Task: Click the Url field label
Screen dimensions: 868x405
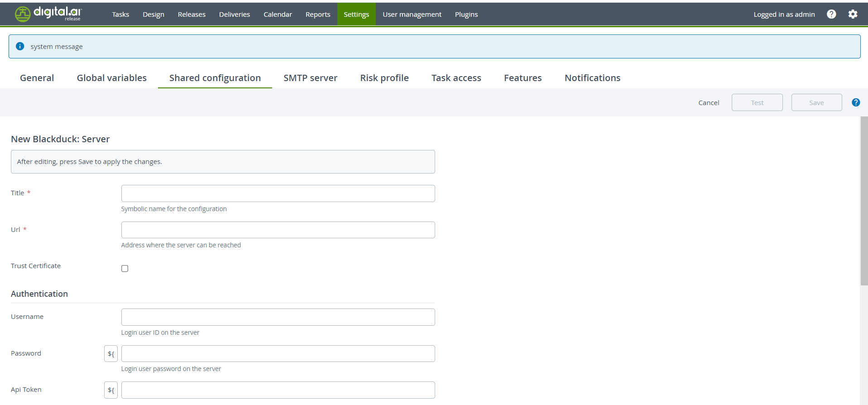Action: point(15,230)
